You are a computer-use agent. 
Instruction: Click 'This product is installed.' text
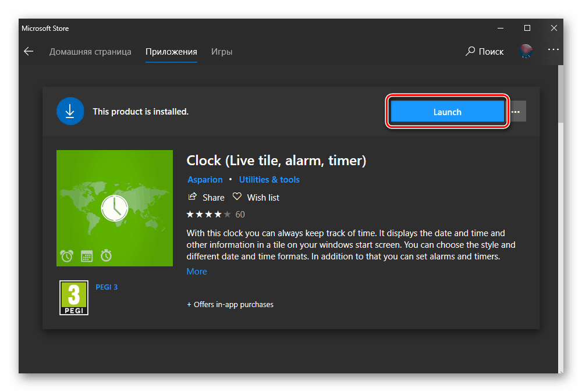[141, 112]
